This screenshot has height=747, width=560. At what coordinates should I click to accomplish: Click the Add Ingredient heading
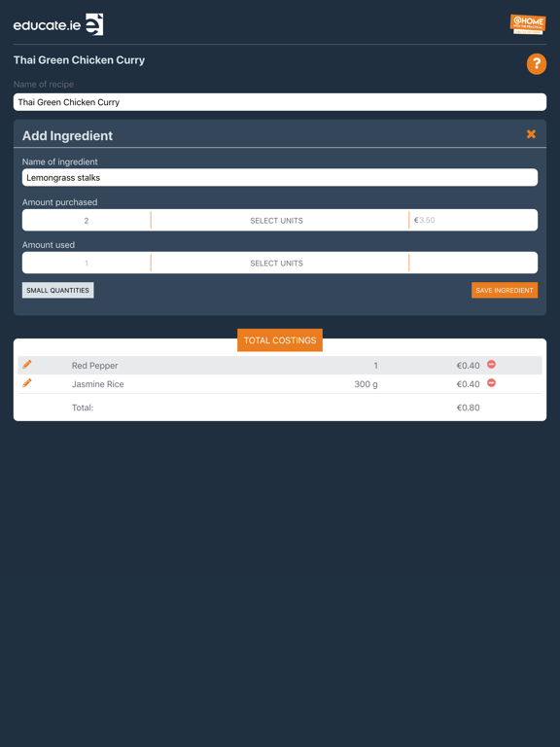[68, 136]
